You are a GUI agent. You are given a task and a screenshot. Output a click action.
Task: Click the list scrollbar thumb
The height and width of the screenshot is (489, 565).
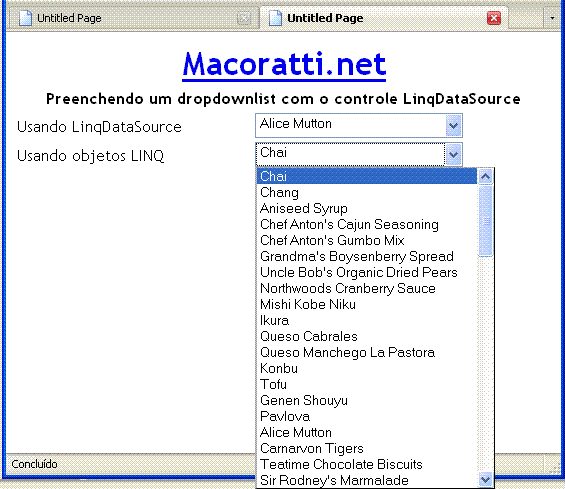[485, 221]
